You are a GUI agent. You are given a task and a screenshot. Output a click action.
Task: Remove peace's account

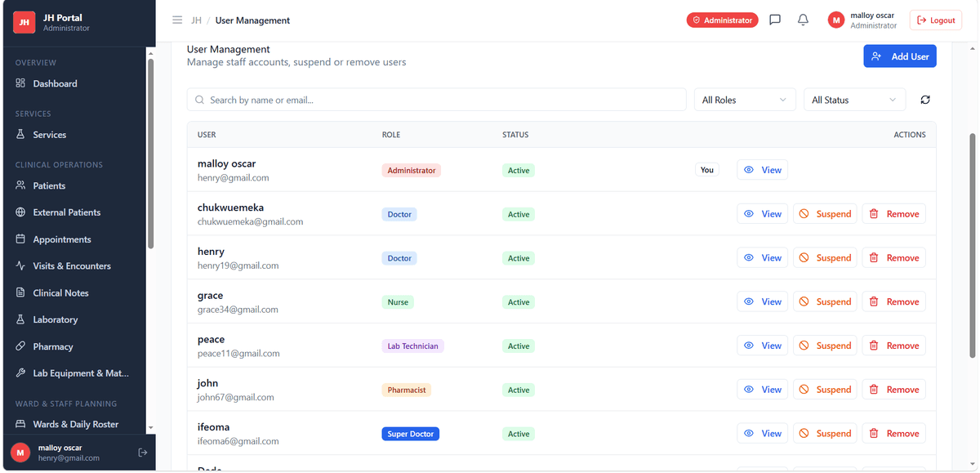tap(894, 346)
